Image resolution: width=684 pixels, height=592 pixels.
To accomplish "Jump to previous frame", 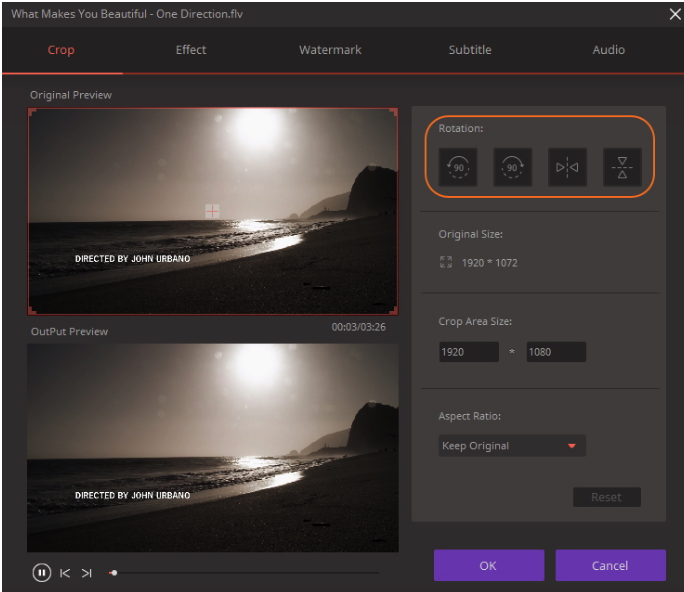I will click(65, 573).
